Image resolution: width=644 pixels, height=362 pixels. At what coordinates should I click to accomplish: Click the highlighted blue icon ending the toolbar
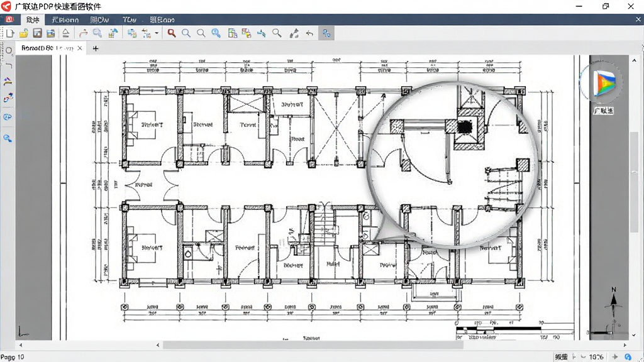click(x=326, y=33)
